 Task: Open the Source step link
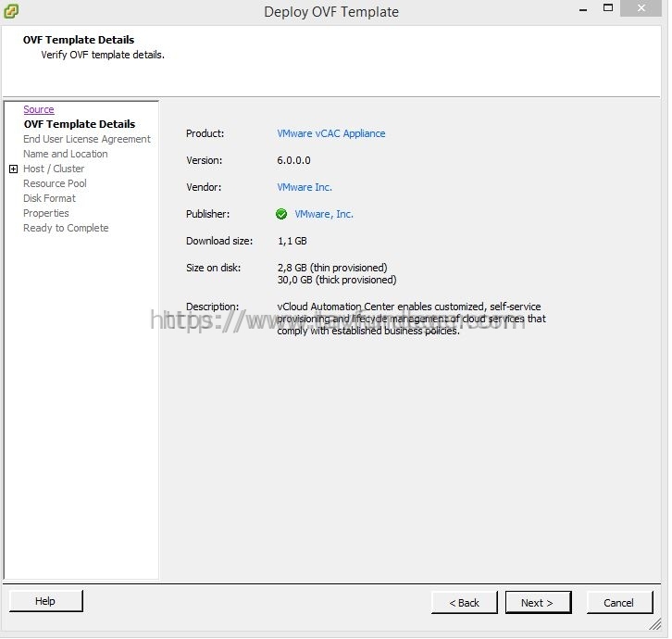[x=39, y=109]
